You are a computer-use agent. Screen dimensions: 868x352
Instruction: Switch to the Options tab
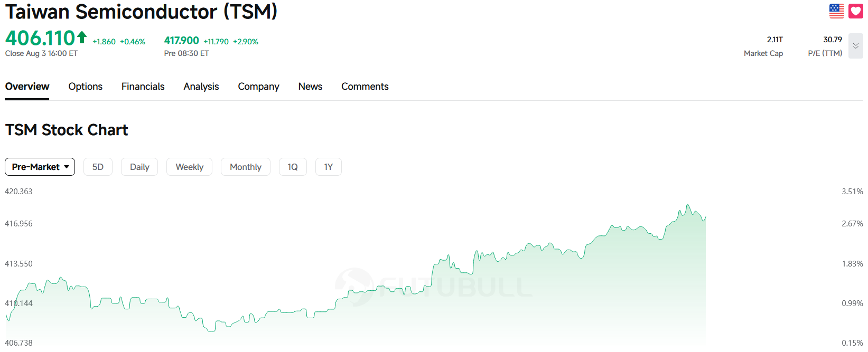pyautogui.click(x=86, y=87)
